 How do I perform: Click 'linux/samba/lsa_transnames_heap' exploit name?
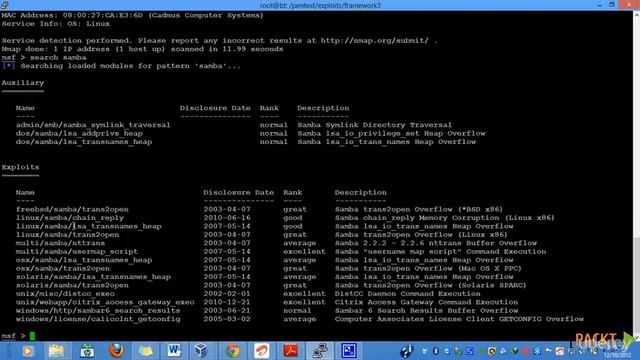pyautogui.click(x=89, y=226)
